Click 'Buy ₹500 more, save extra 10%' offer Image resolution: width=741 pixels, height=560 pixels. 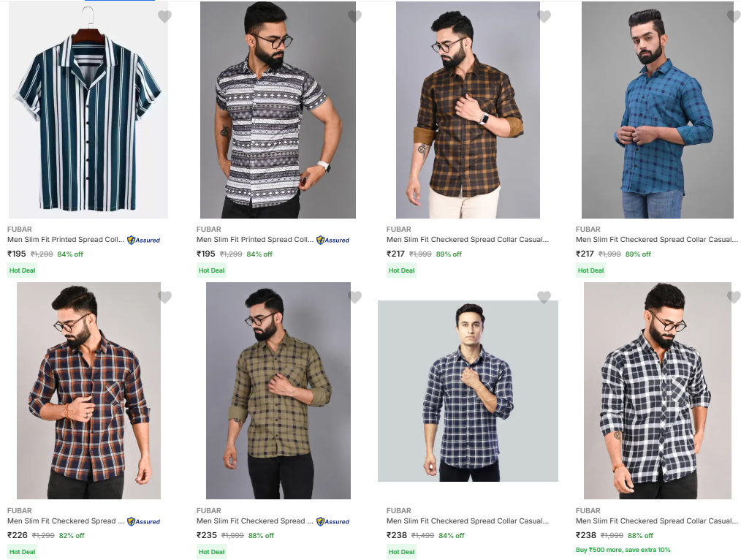coord(623,550)
